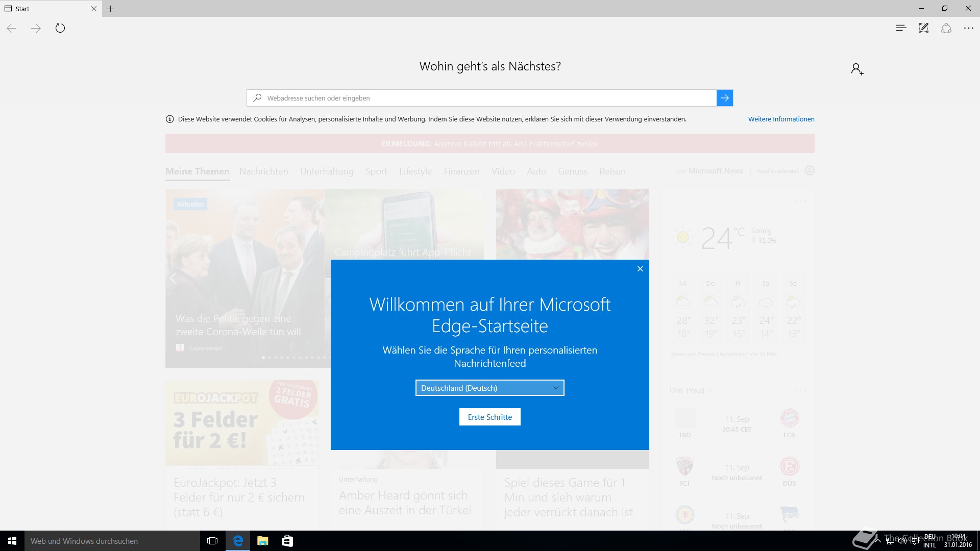Switch to the Genuss tab
The image size is (980, 551).
(x=573, y=171)
